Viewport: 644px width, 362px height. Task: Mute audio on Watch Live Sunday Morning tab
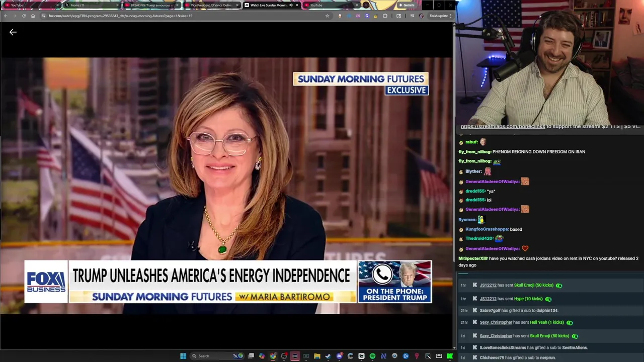coord(291,5)
